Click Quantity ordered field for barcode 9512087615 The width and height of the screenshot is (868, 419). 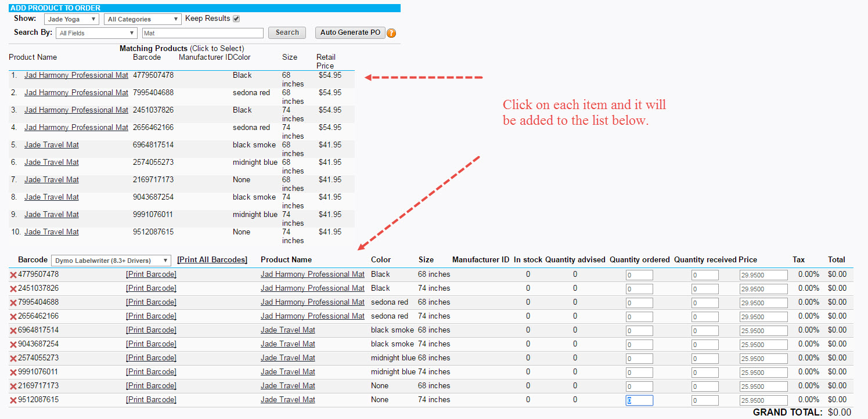(639, 400)
